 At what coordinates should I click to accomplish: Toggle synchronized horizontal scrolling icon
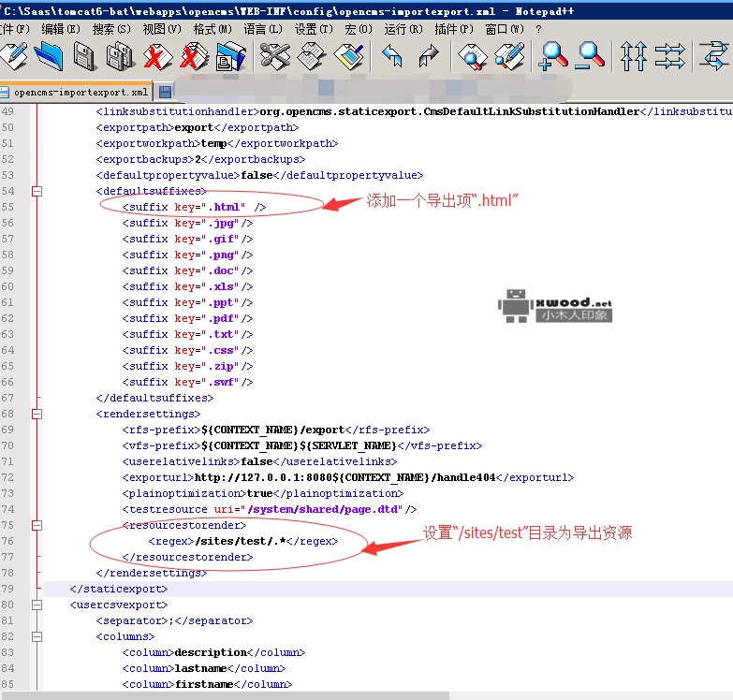click(x=670, y=56)
